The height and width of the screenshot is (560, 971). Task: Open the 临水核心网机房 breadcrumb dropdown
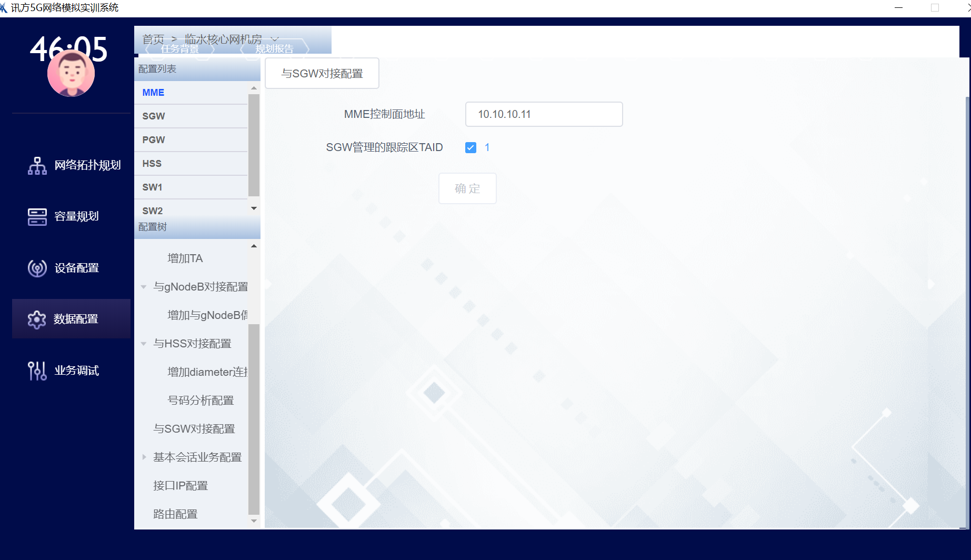274,39
